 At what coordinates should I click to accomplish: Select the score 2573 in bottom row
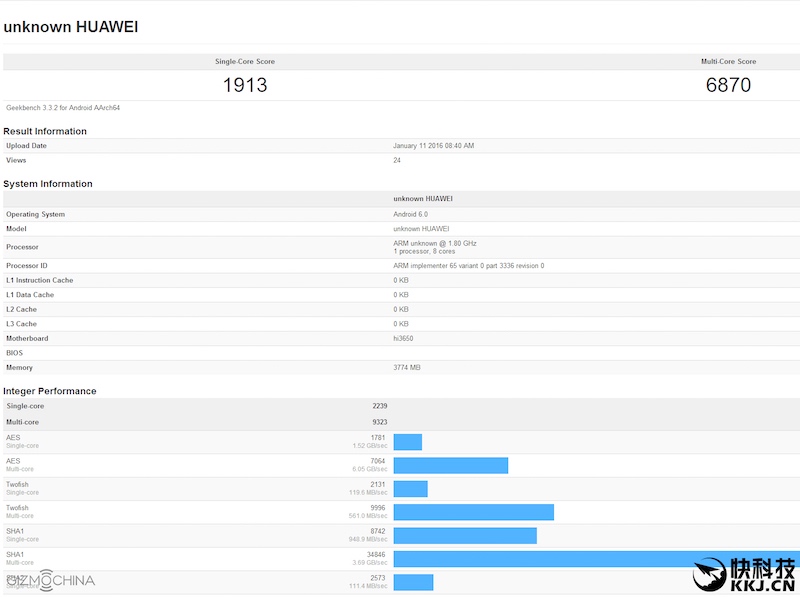[x=378, y=578]
